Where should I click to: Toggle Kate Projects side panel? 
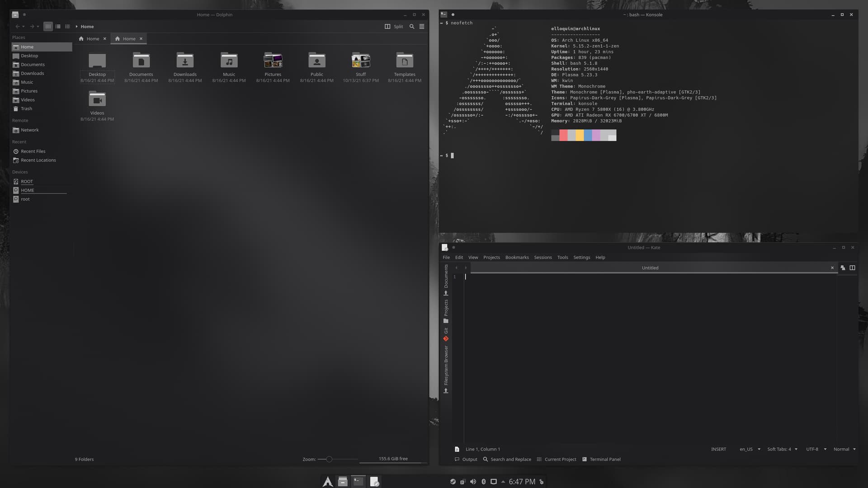[446, 311]
